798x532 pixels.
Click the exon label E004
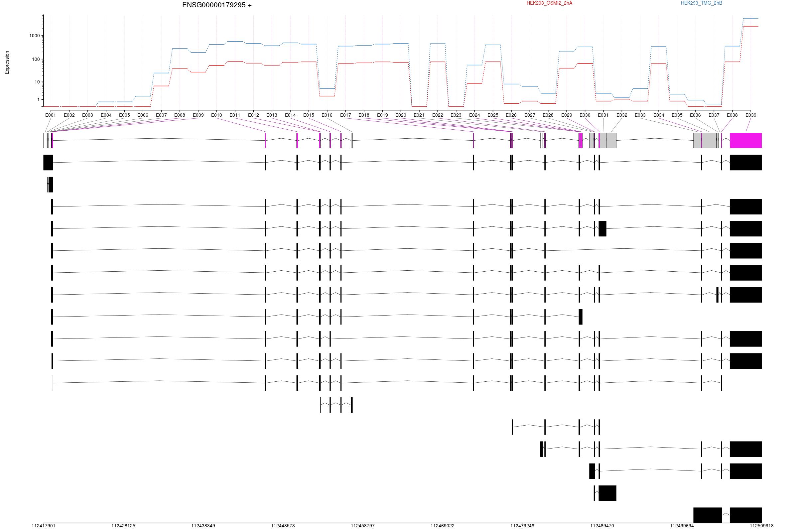[106, 115]
